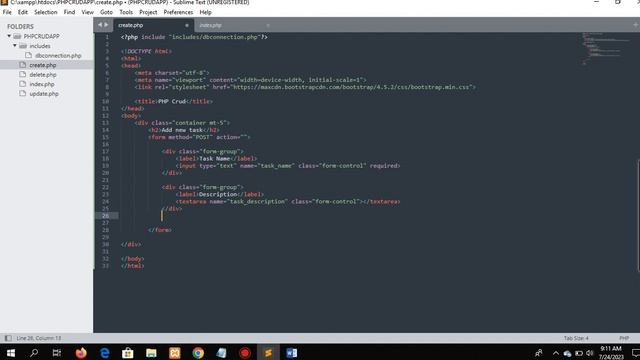This screenshot has width=640, height=360.
Task: Click the Line 26, Column 13 status text
Action: [38, 338]
